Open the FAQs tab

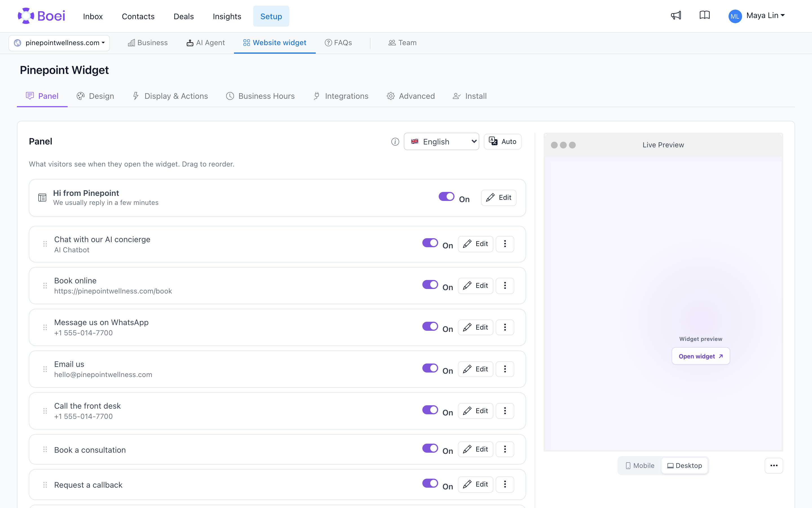338,43
